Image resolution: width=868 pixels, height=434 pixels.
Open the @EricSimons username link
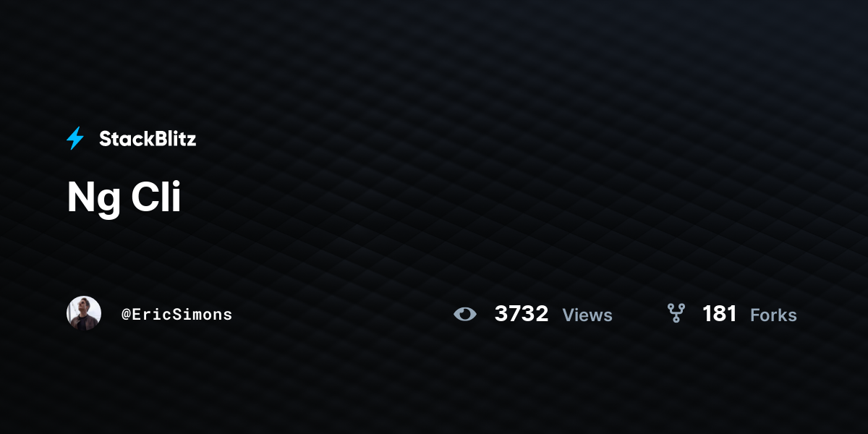(x=177, y=314)
